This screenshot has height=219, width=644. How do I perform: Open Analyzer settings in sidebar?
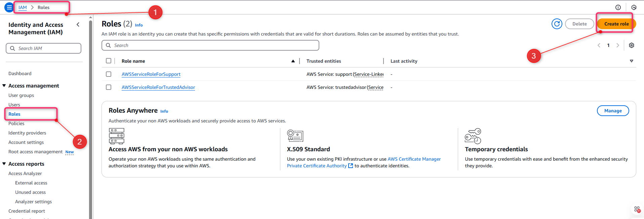pyautogui.click(x=34, y=202)
